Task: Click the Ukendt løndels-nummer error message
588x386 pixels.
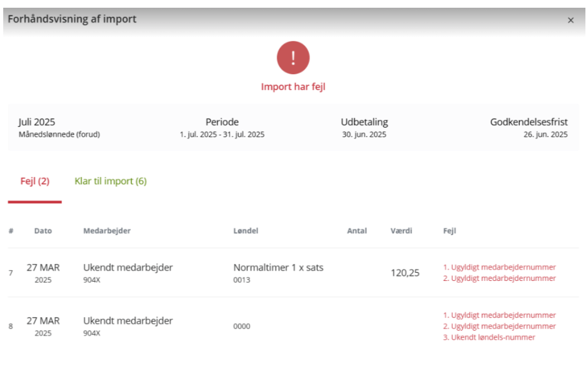Action: (x=489, y=337)
